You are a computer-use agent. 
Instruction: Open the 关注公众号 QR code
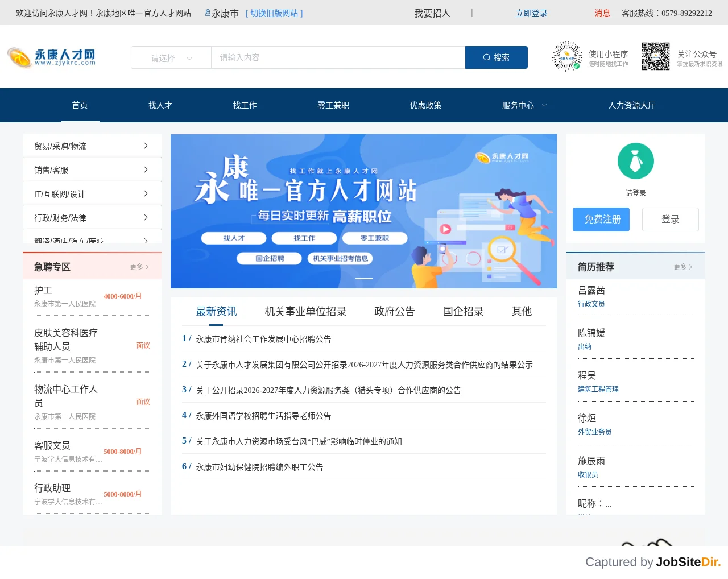(656, 56)
